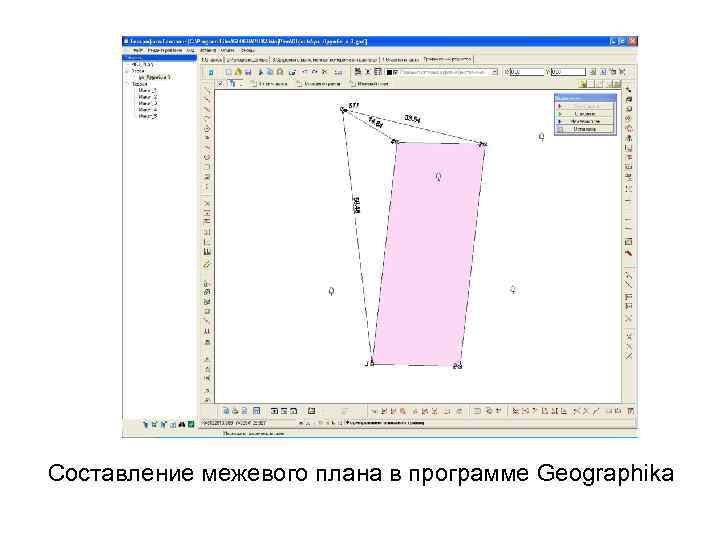This screenshot has height=540, width=720.
Task: Select the tree item ending in _1
Action: (x=147, y=90)
